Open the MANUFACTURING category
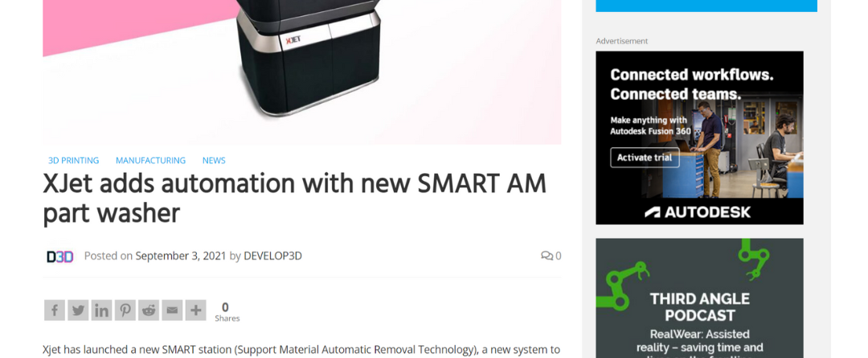 pos(150,160)
